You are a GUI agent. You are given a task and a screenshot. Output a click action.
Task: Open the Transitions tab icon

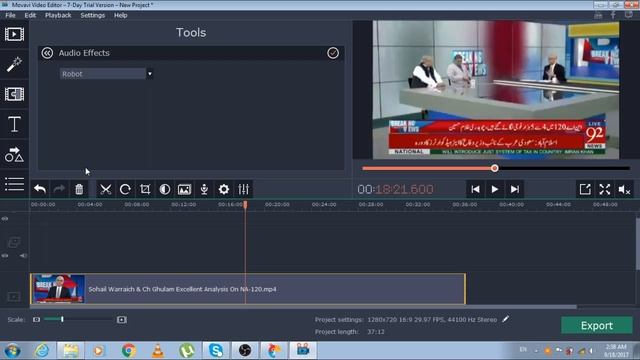coord(14,94)
